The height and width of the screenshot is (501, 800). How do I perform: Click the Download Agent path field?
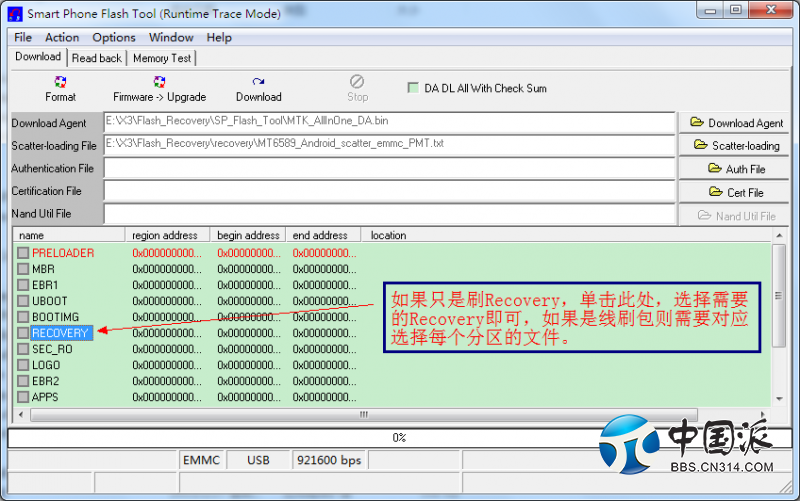tap(389, 122)
